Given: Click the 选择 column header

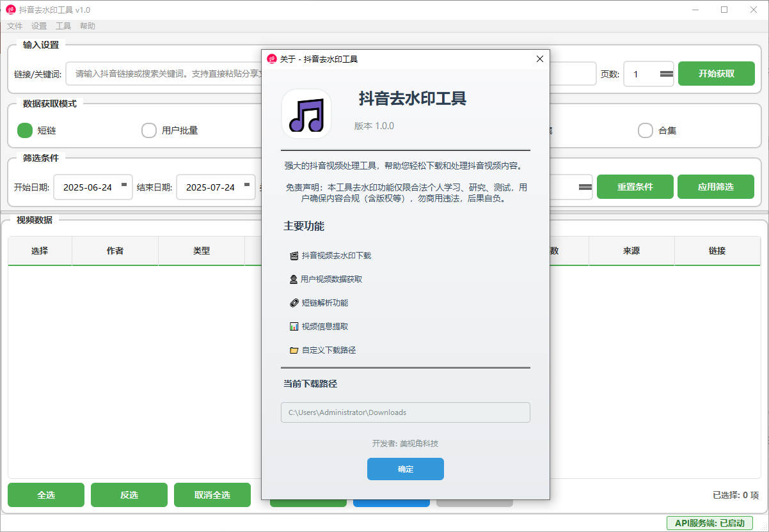Looking at the screenshot, I should point(40,251).
